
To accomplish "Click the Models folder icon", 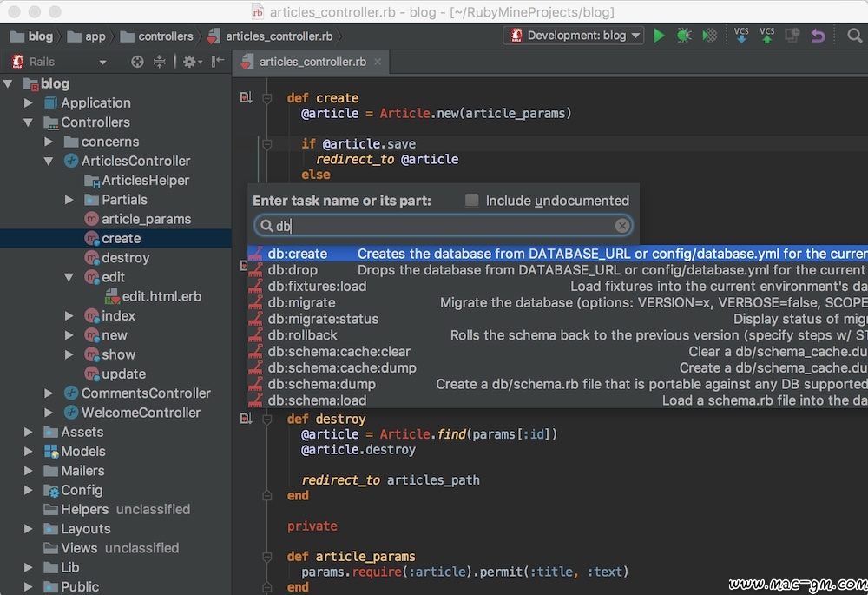I will pyautogui.click(x=51, y=452).
